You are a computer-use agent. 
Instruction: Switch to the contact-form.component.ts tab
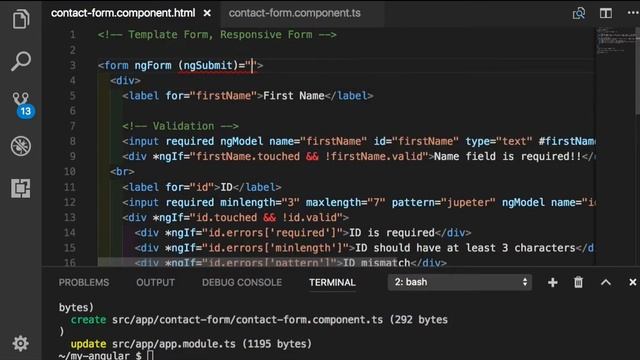click(x=294, y=13)
